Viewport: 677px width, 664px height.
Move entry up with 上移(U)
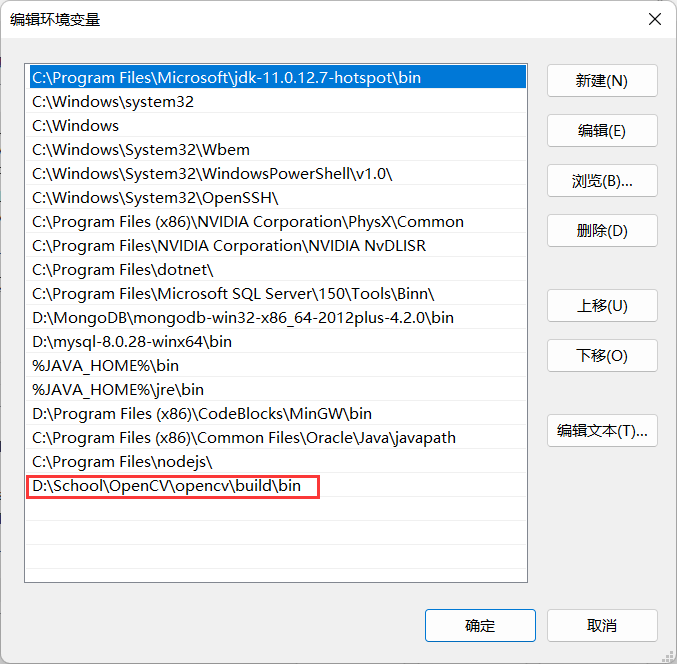coord(602,306)
